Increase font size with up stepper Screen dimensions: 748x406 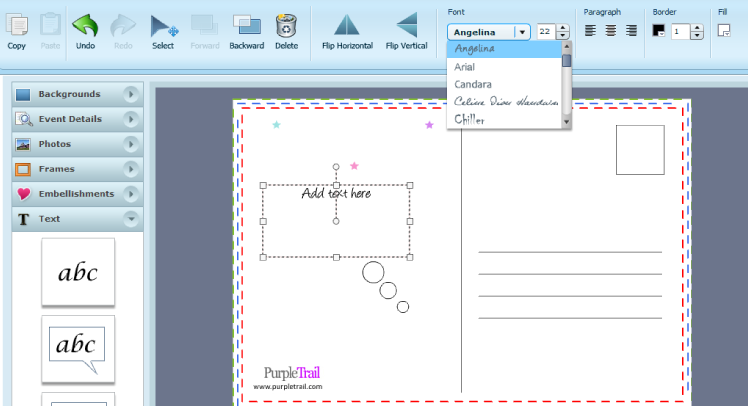tap(563, 28)
